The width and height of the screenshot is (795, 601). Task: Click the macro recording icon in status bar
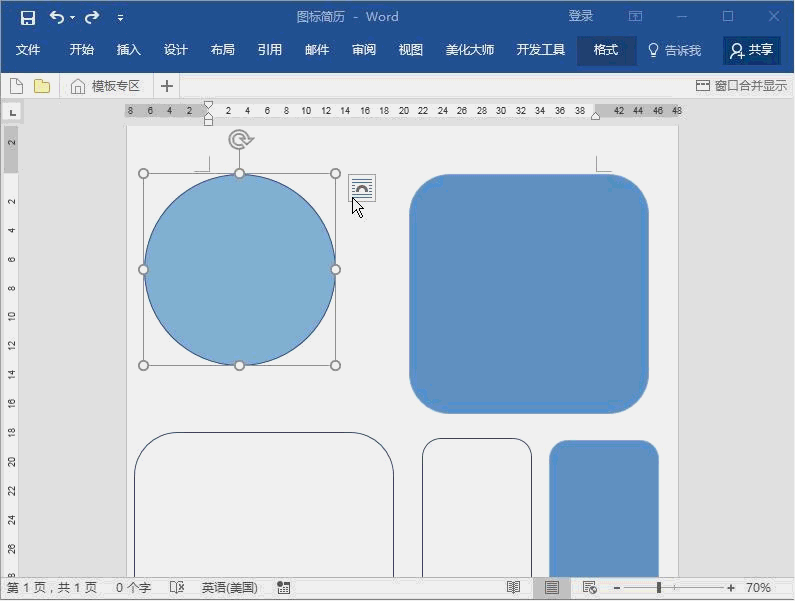click(283, 588)
